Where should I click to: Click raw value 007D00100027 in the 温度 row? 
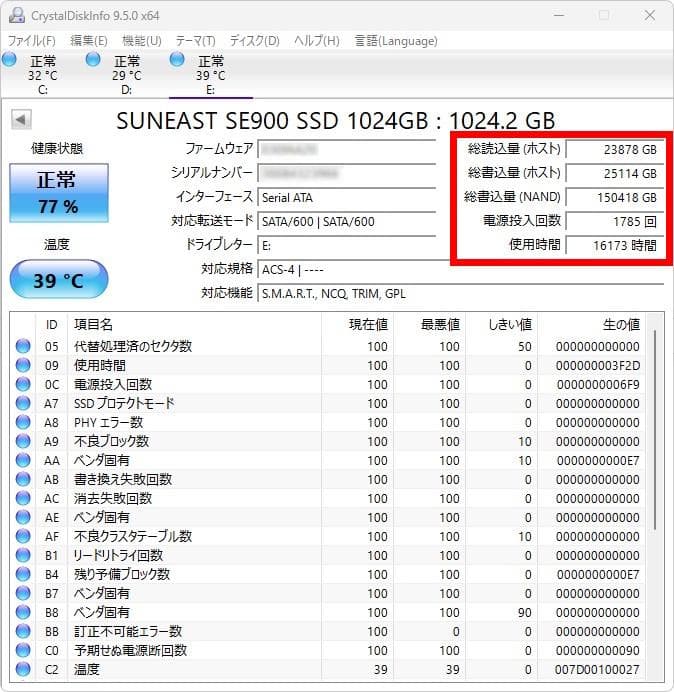pos(597,669)
